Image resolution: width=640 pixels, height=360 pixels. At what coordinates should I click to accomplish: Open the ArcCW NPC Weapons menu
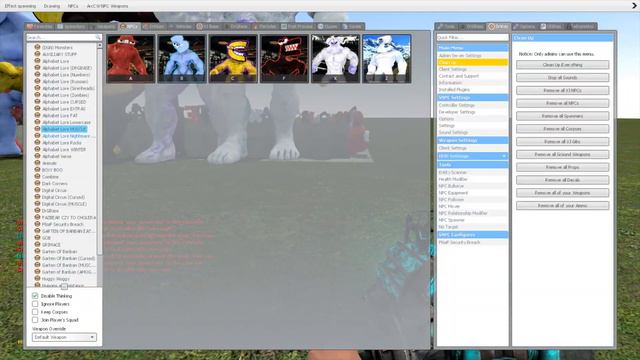coord(107,6)
